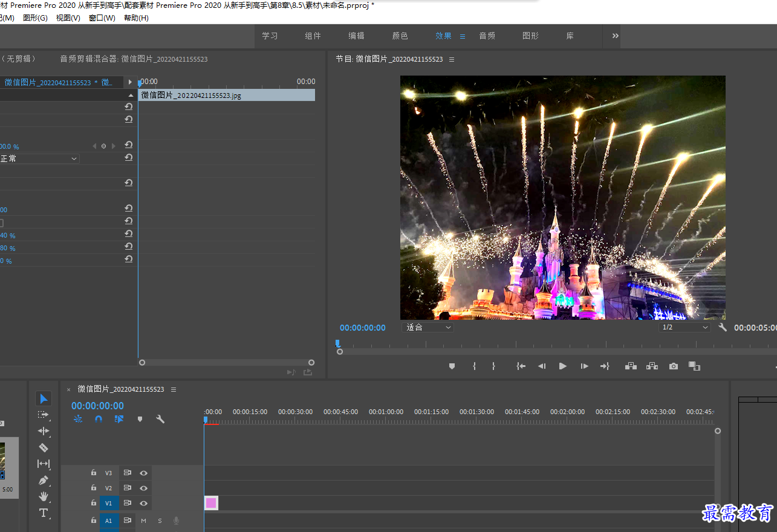Screen dimensions: 777x532
Task: Solo the A1 audio track
Action: pos(160,521)
